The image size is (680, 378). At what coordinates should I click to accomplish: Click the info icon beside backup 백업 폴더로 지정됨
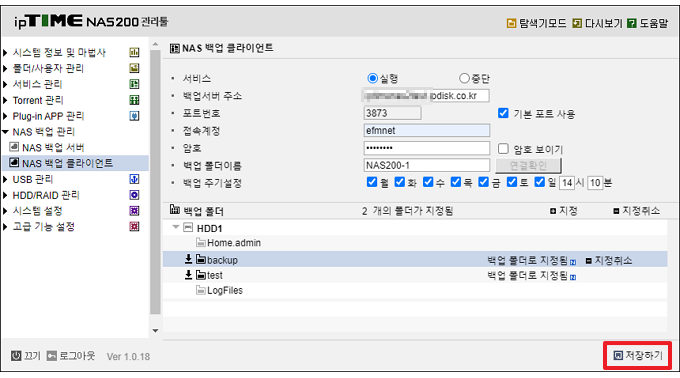(573, 262)
